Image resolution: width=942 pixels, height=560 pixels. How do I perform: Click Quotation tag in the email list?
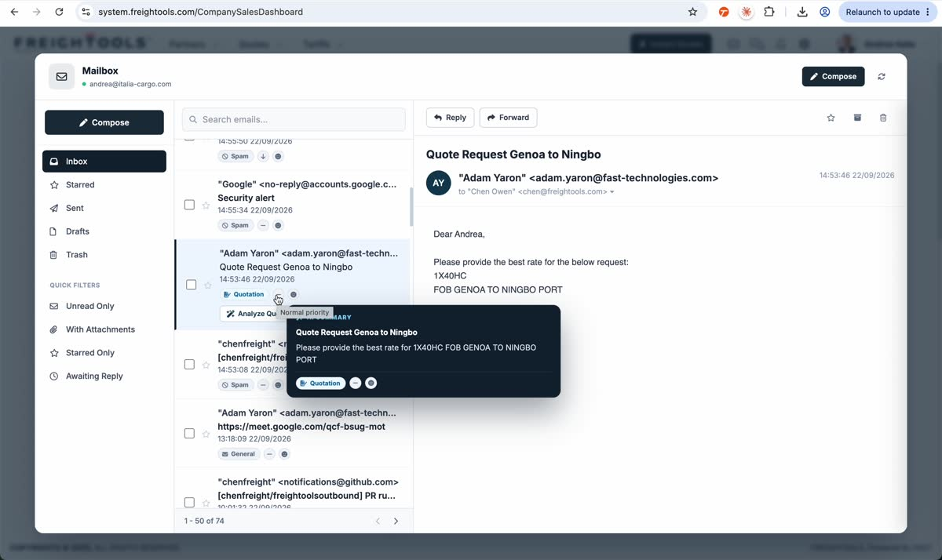pyautogui.click(x=243, y=295)
